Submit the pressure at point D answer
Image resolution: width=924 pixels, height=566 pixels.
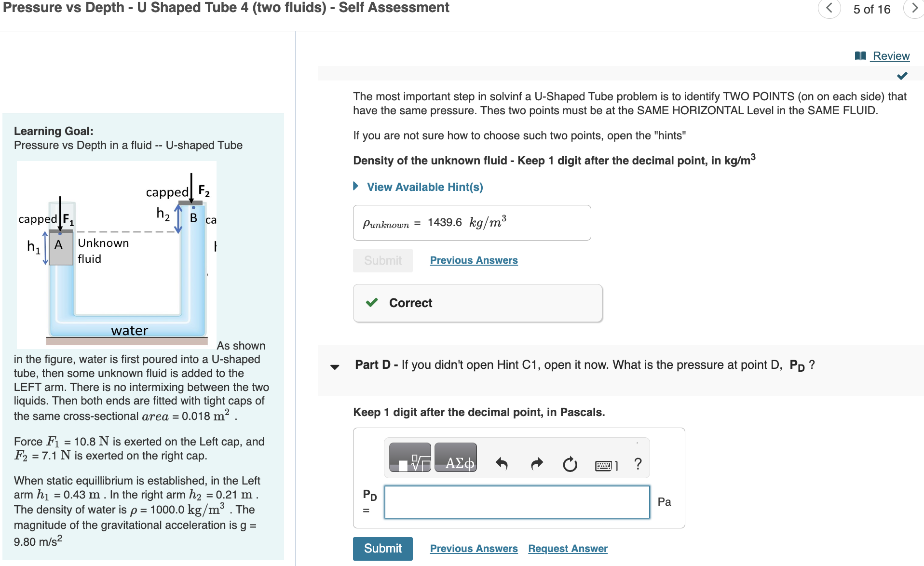pyautogui.click(x=382, y=548)
